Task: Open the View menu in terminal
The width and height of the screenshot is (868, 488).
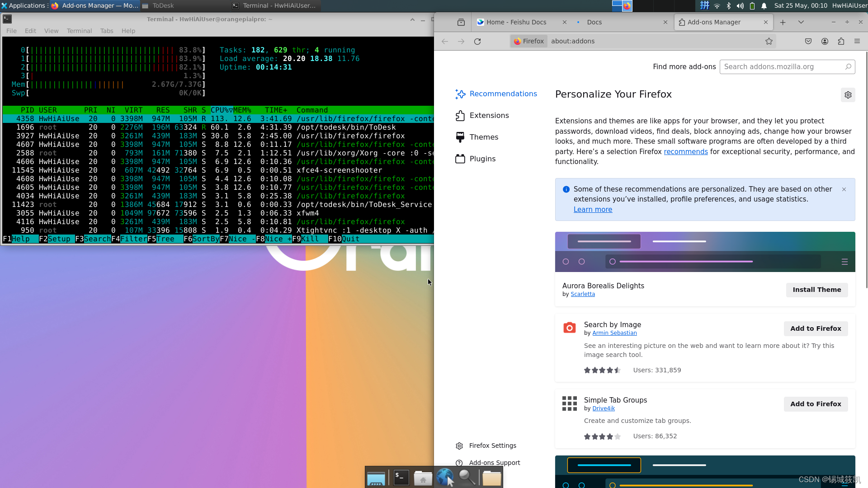Action: pos(51,31)
